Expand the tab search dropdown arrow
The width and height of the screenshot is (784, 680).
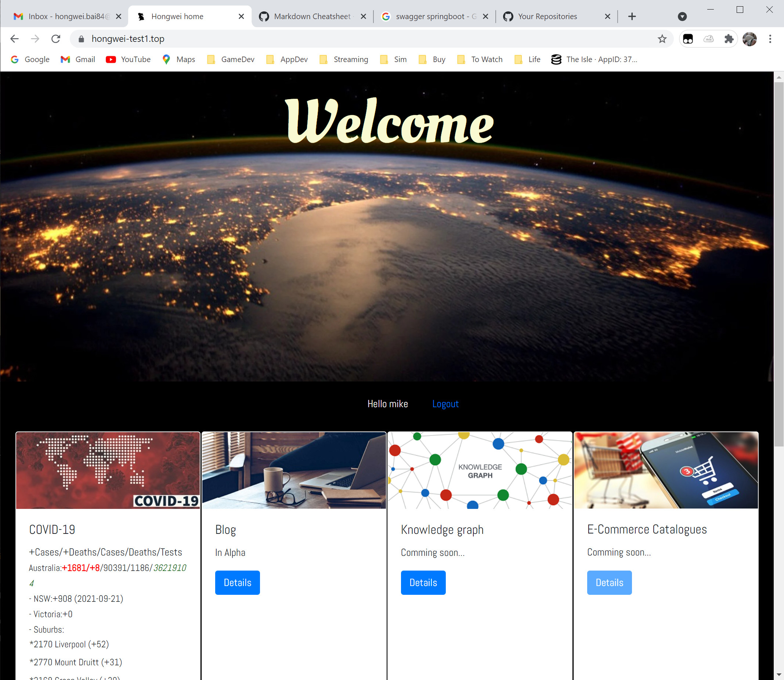(682, 16)
